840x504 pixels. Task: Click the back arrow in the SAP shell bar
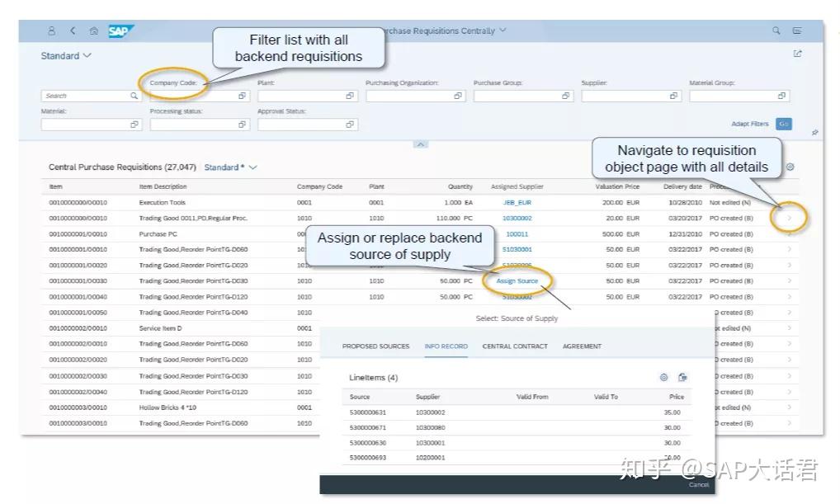coord(73,29)
